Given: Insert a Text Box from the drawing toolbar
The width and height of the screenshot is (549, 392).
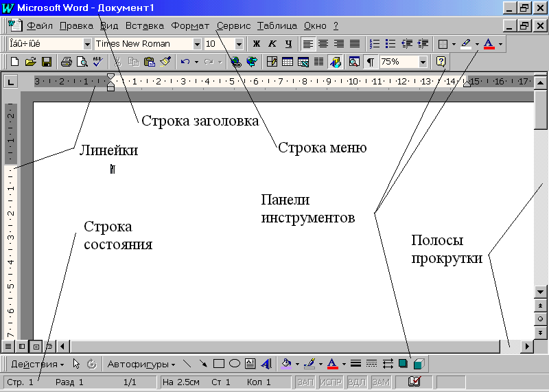Looking at the screenshot, I should [x=250, y=364].
